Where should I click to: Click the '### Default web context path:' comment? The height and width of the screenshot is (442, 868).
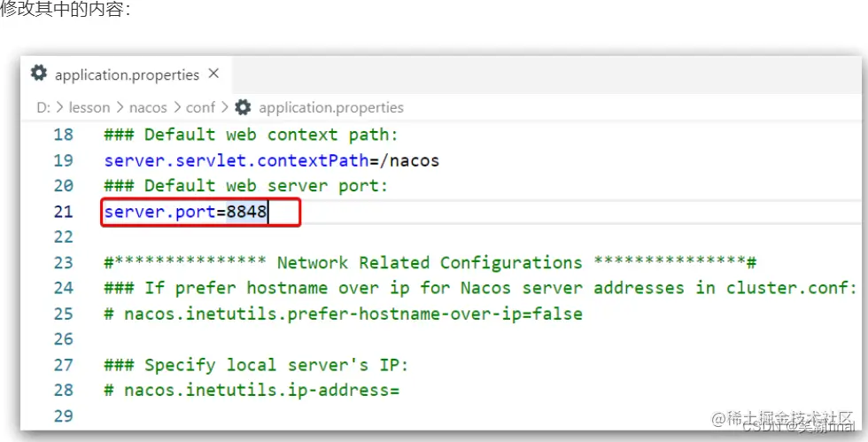point(251,135)
